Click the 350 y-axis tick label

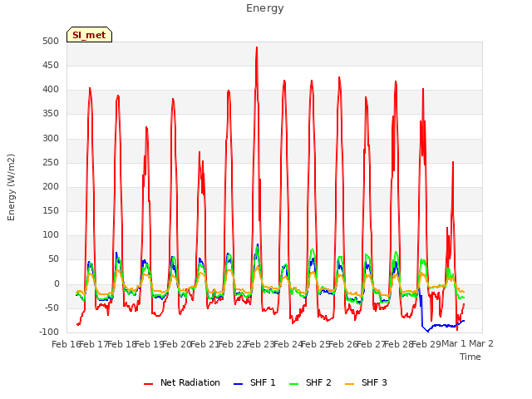51,114
